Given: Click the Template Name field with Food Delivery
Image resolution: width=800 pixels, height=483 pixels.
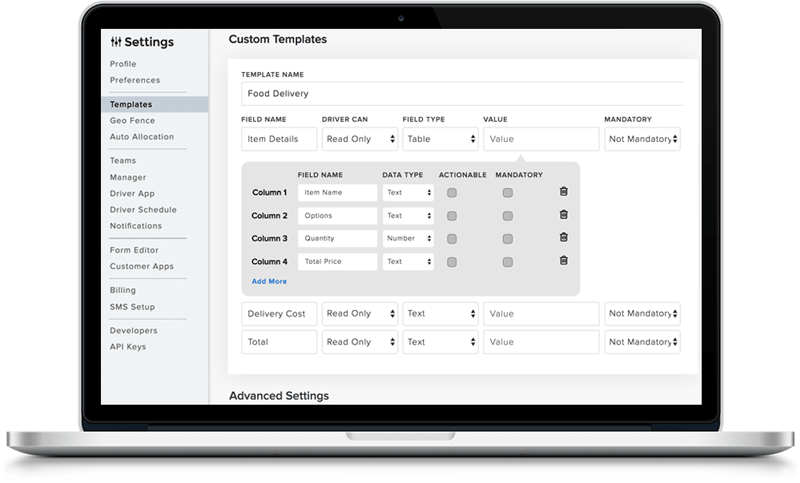Looking at the screenshot, I should pos(461,93).
